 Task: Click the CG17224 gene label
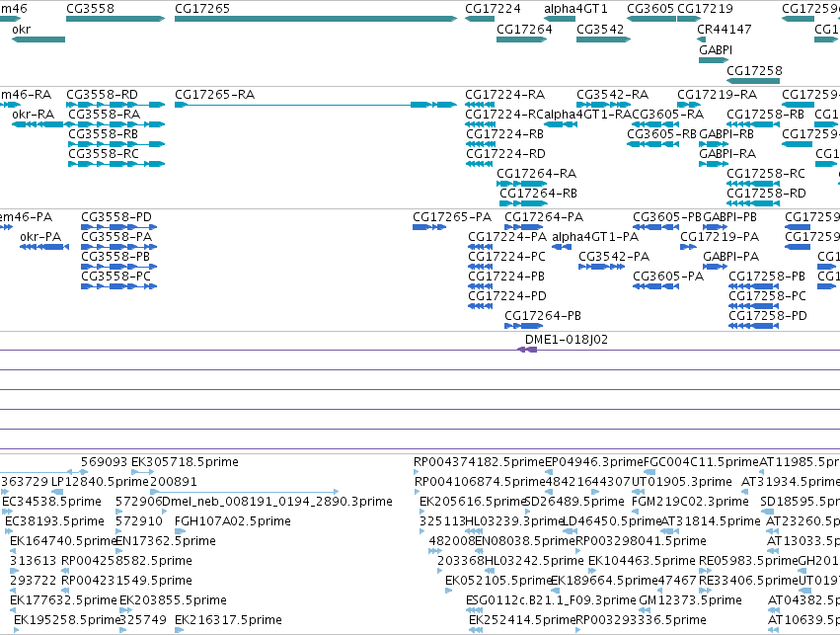point(493,9)
